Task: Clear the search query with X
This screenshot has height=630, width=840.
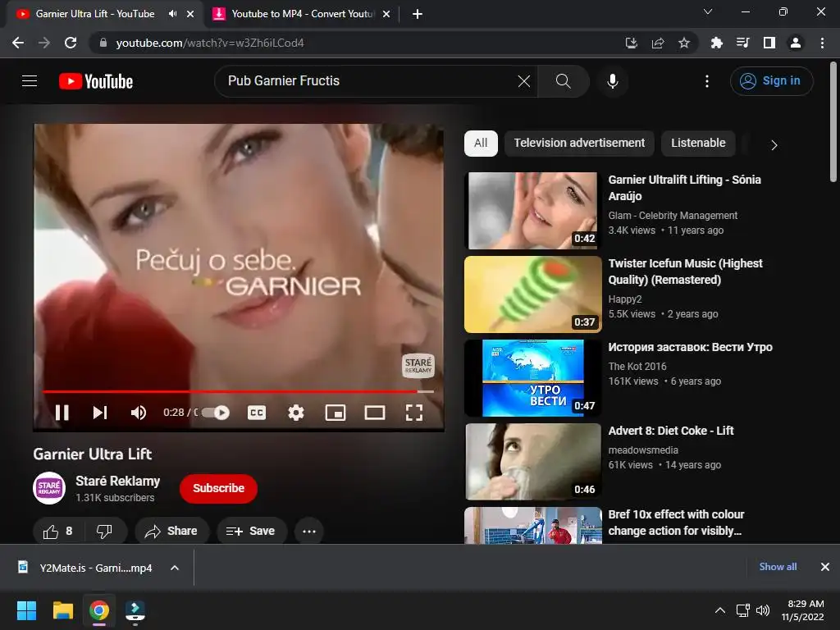Action: [x=524, y=81]
